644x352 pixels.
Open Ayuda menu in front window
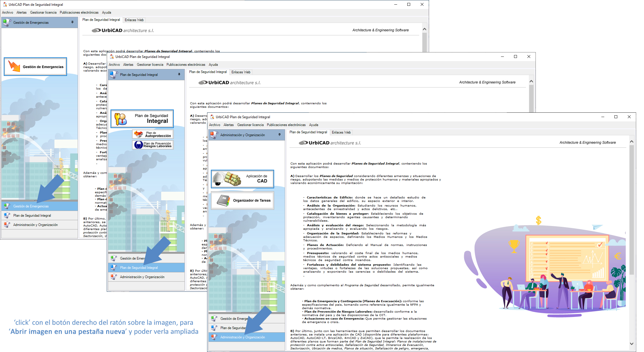[314, 125]
